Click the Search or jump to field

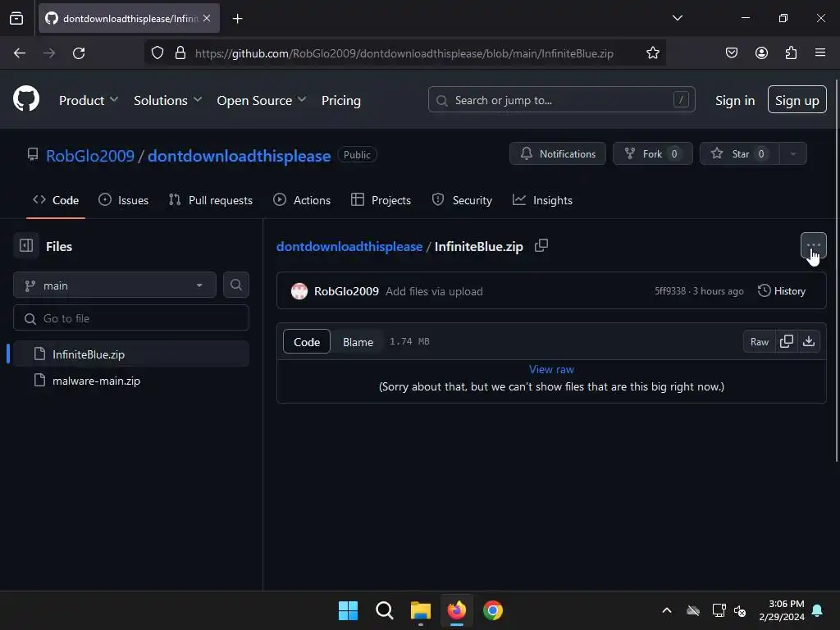point(561,99)
